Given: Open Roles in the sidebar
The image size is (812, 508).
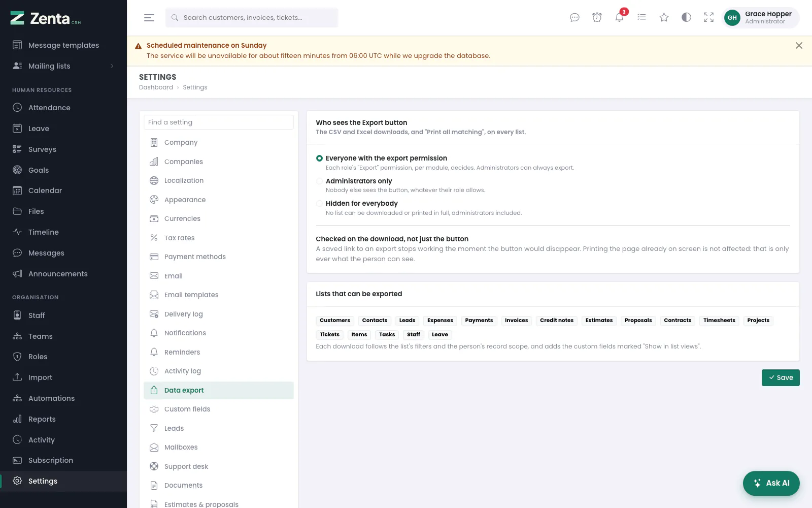Looking at the screenshot, I should [63, 357].
